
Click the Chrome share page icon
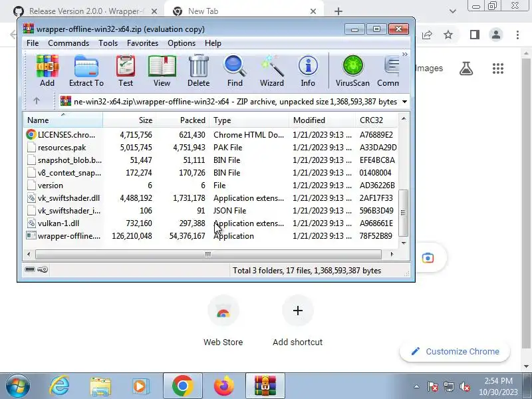(427, 35)
